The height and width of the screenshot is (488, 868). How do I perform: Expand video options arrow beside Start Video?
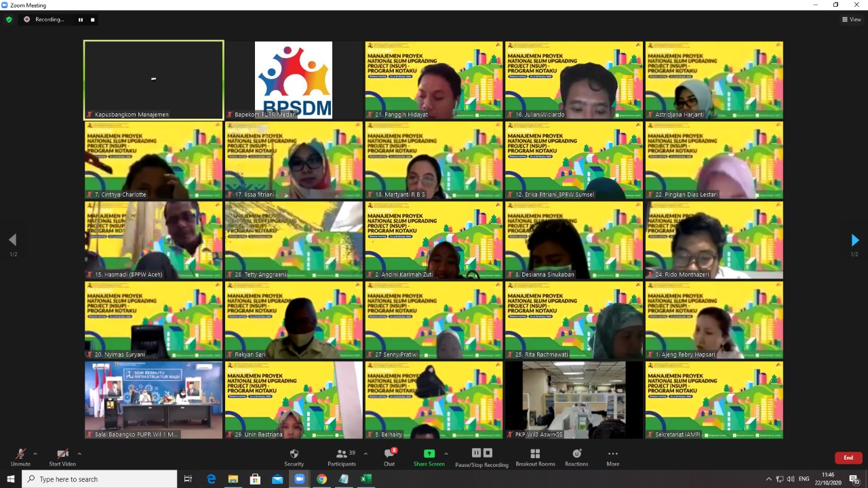(79, 453)
